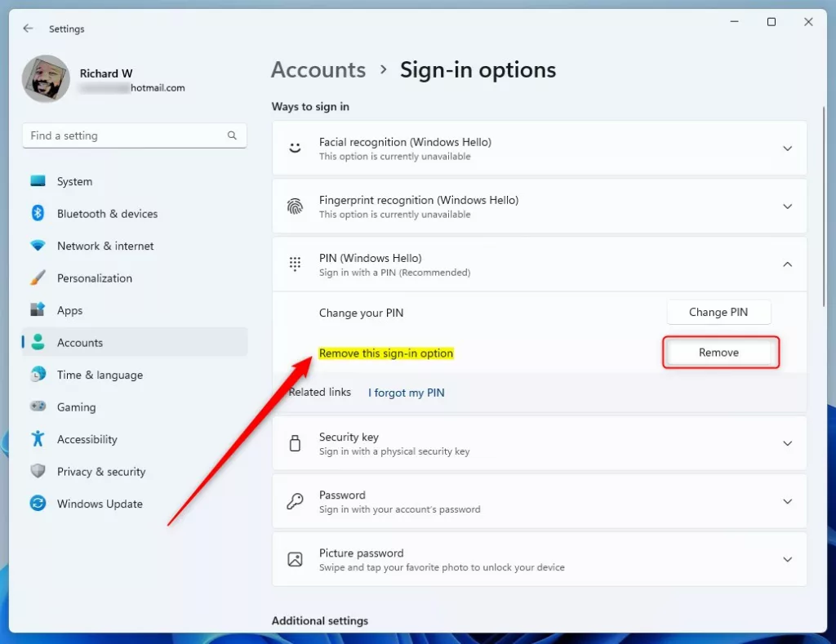The width and height of the screenshot is (836, 644).
Task: Click I forgot my PIN link
Action: [407, 393]
